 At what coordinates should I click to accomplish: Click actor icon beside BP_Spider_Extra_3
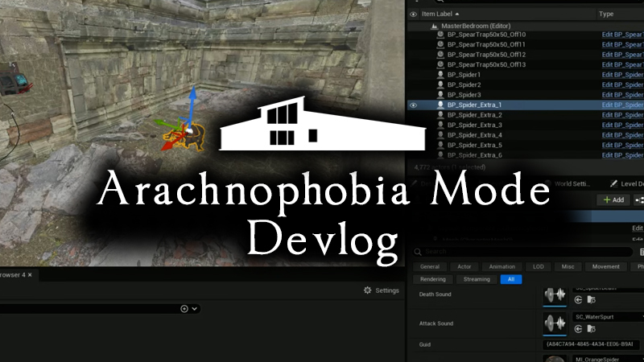440,125
